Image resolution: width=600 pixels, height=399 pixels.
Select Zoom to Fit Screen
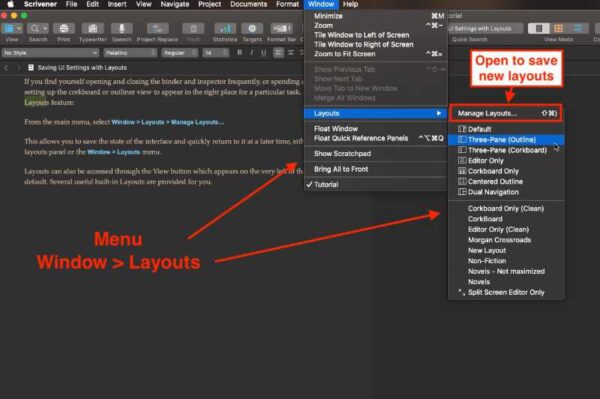pos(376,54)
